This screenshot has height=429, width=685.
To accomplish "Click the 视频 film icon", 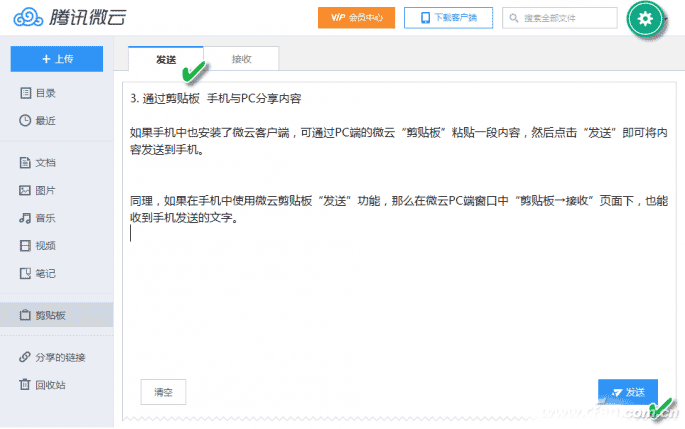I will coord(25,246).
